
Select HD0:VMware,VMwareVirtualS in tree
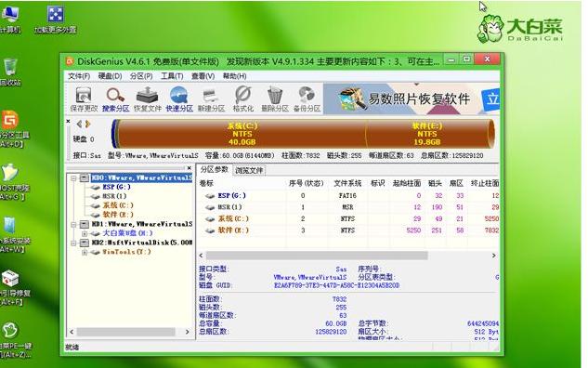point(142,177)
